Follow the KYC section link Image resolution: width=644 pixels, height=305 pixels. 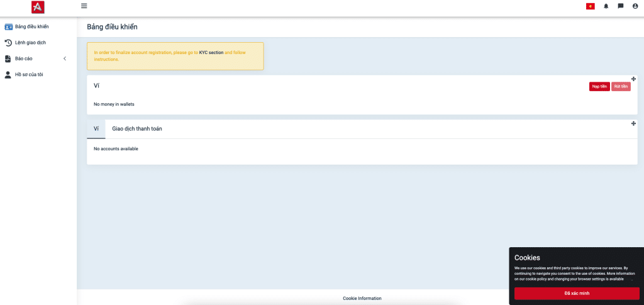click(x=211, y=53)
